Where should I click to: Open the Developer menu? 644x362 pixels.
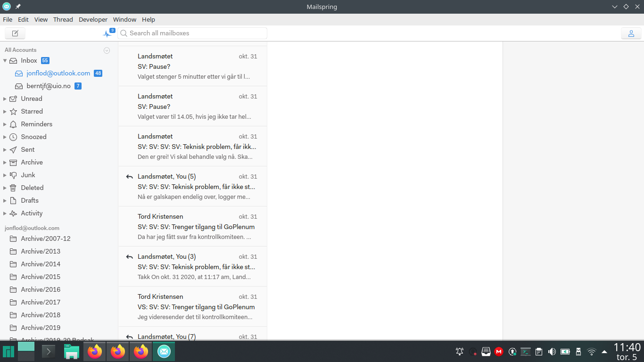tap(93, 19)
